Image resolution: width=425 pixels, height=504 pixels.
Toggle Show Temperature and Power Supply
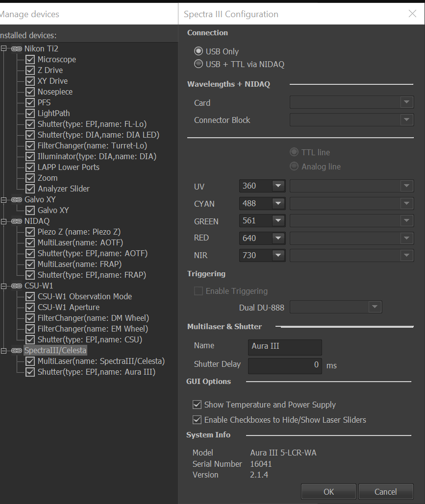click(198, 405)
